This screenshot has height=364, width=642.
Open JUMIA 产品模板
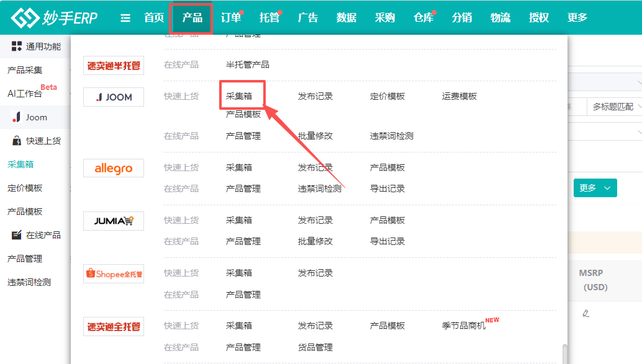387,220
